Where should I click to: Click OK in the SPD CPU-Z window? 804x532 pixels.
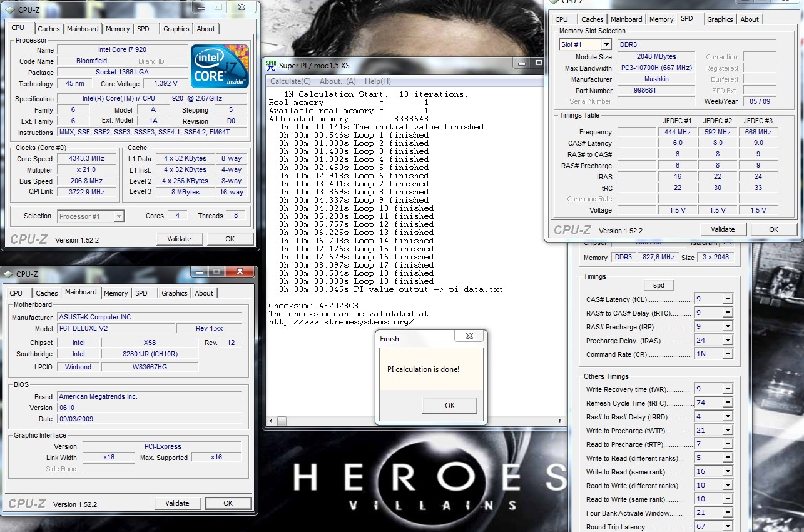point(773,229)
